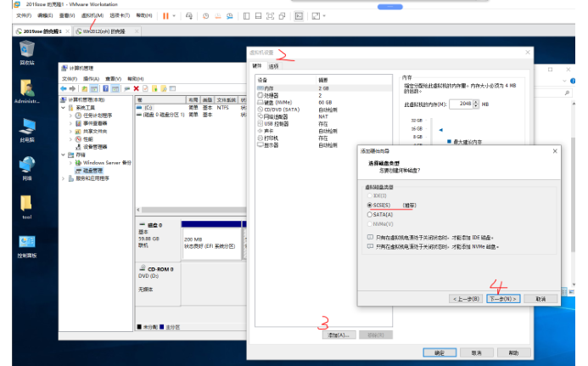
Task: Pause the virtual machine in VMware toolbar
Action: point(165,16)
